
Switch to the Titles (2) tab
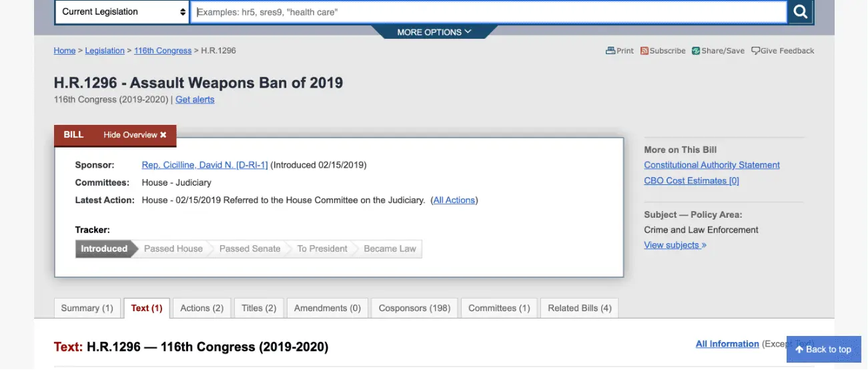click(259, 308)
